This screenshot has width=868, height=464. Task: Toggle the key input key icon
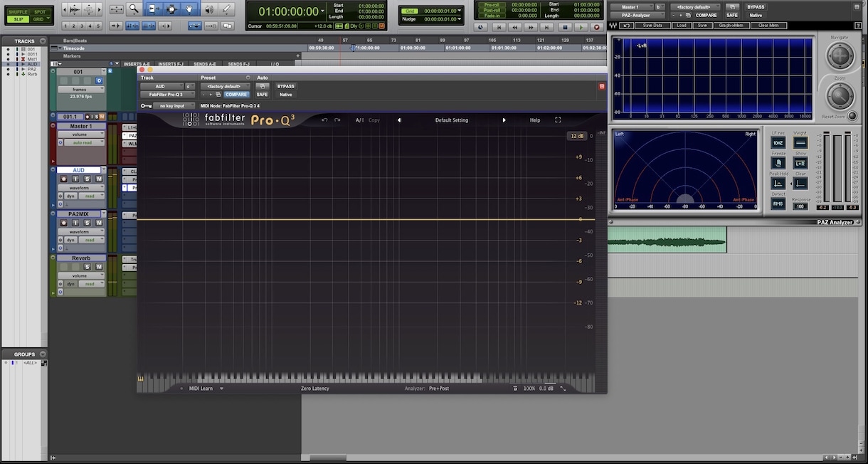pyautogui.click(x=146, y=106)
